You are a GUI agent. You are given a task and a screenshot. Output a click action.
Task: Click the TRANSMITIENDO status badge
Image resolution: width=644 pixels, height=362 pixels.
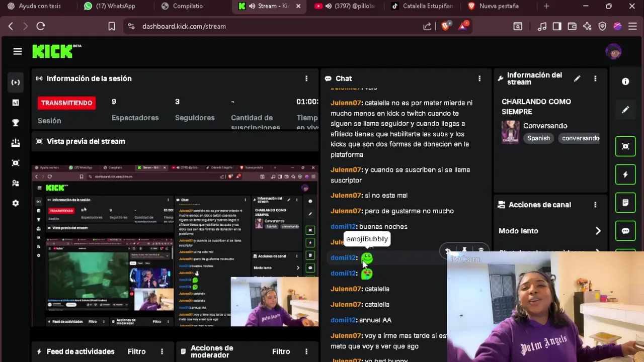[x=66, y=103]
